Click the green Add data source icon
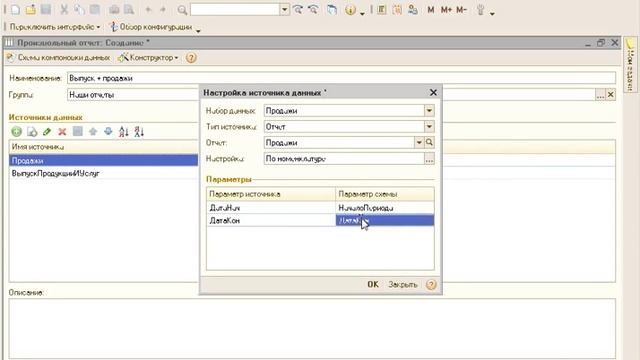 coord(16,131)
